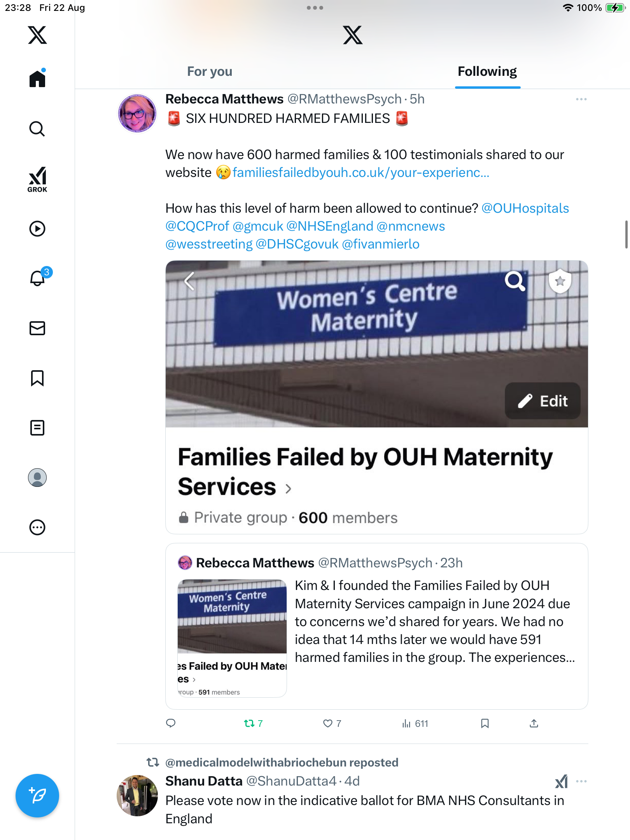Viewport: 630px width, 840px height.
Task: Open the Grok icon in sidebar
Action: click(37, 179)
